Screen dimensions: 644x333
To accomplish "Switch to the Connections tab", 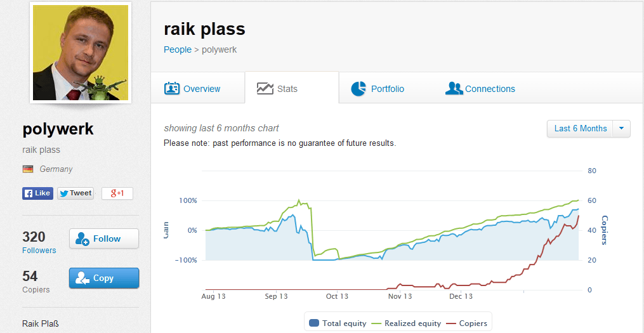I will click(490, 89).
